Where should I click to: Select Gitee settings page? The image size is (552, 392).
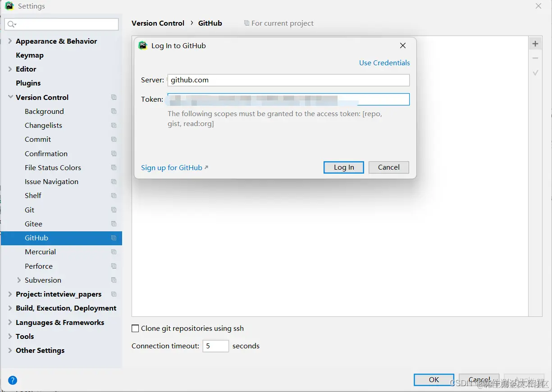tap(33, 224)
